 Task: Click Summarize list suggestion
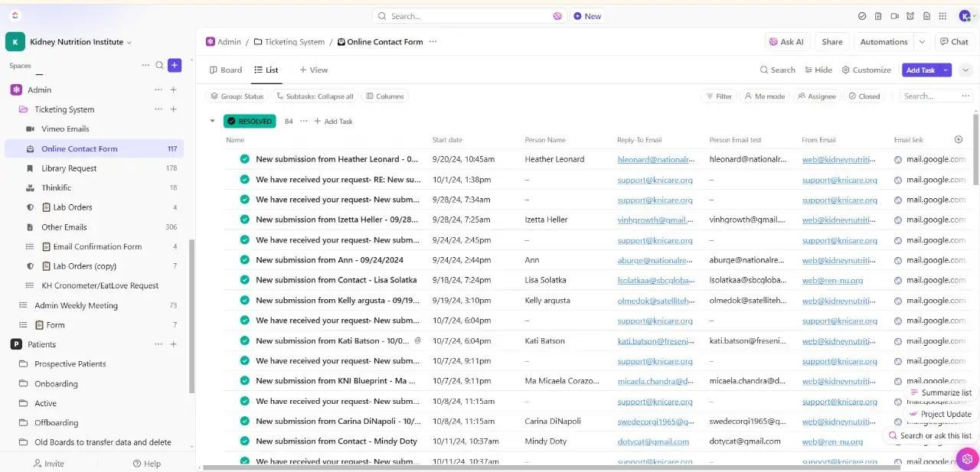pyautogui.click(x=941, y=392)
